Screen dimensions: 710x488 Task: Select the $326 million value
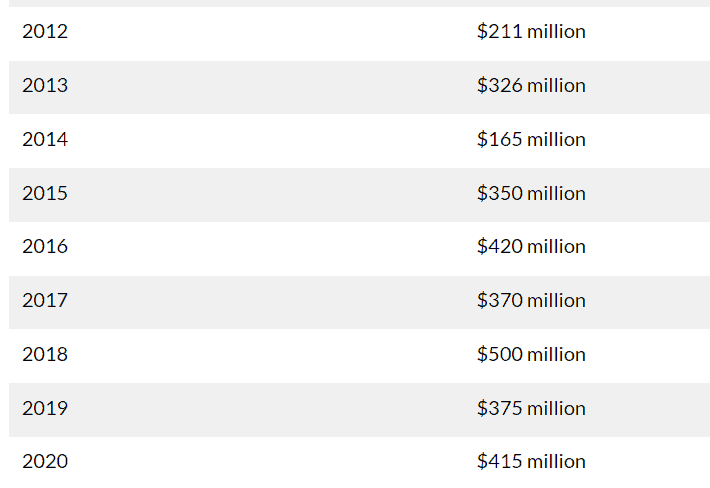tap(531, 86)
